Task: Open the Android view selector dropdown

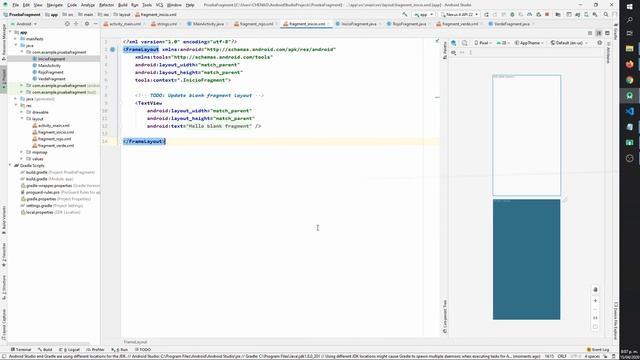Action: pos(24,24)
